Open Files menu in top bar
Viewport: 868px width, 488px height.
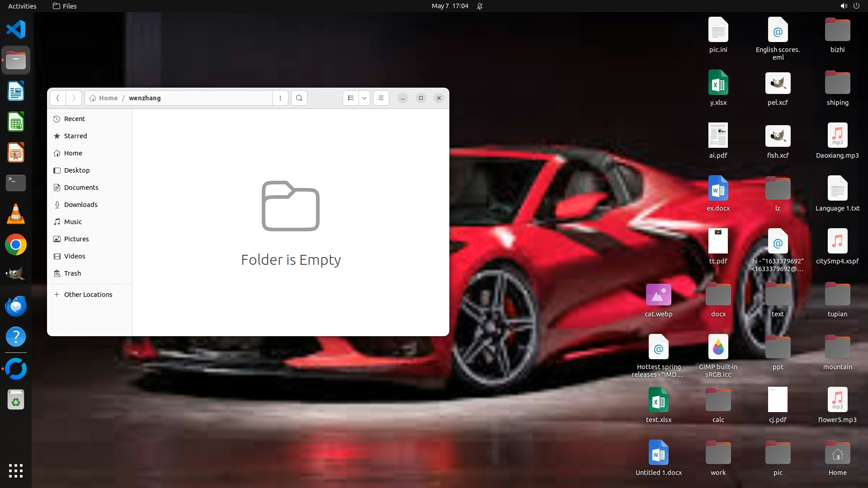(65, 6)
